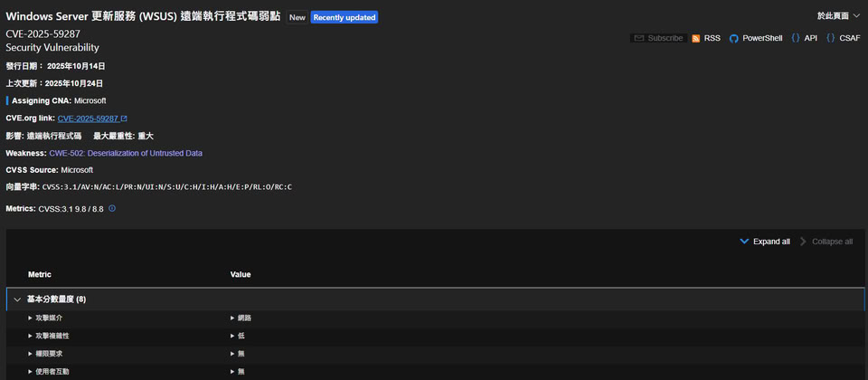Open the RSS feed icon
The height and width of the screenshot is (380, 868).
coord(696,38)
